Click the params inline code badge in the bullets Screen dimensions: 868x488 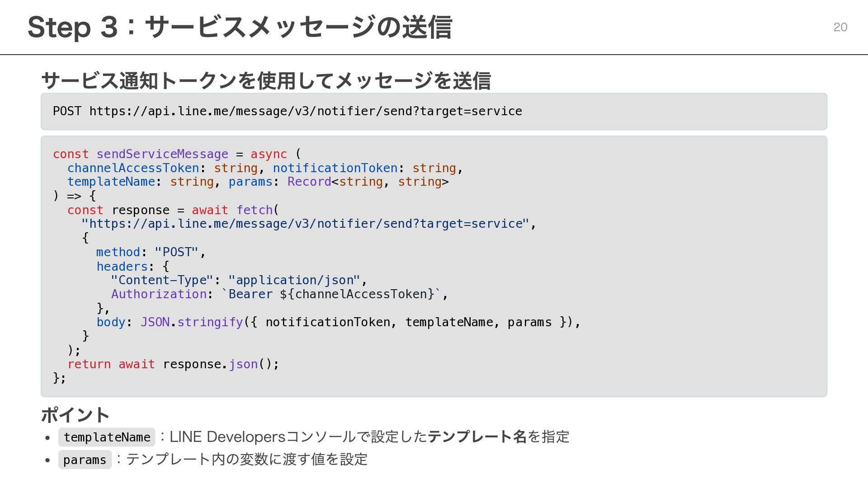click(x=85, y=460)
